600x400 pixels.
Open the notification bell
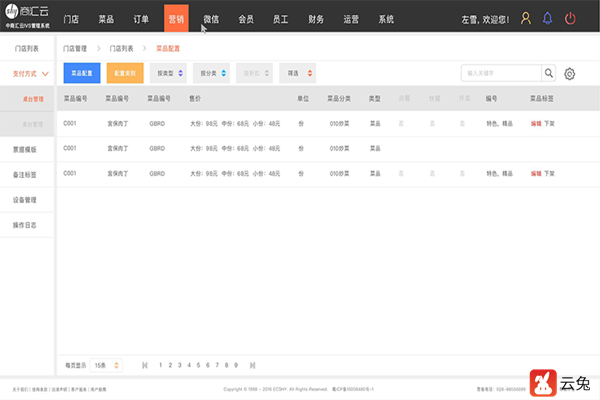547,18
